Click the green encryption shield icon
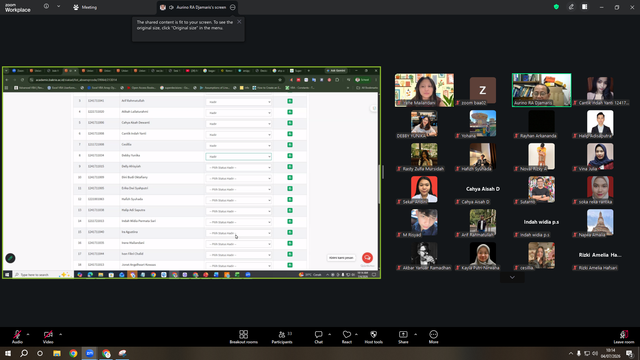The width and height of the screenshot is (640, 360). tap(556, 7)
